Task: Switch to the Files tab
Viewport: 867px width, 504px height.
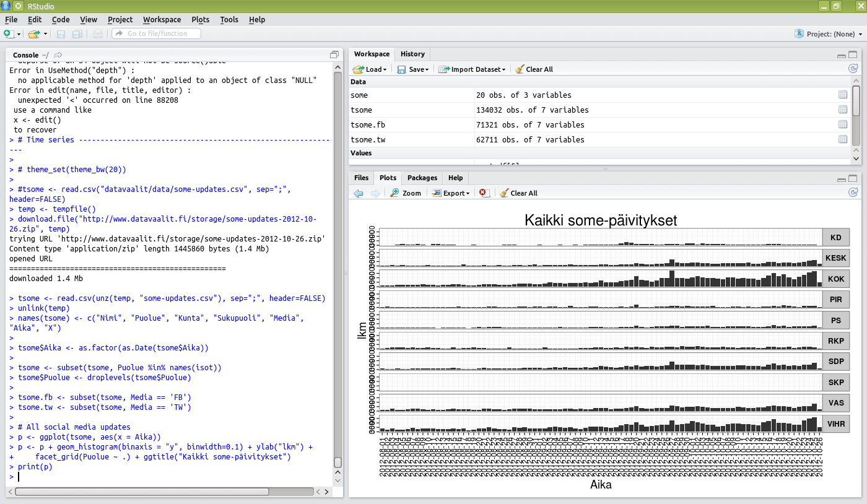Action: 361,178
